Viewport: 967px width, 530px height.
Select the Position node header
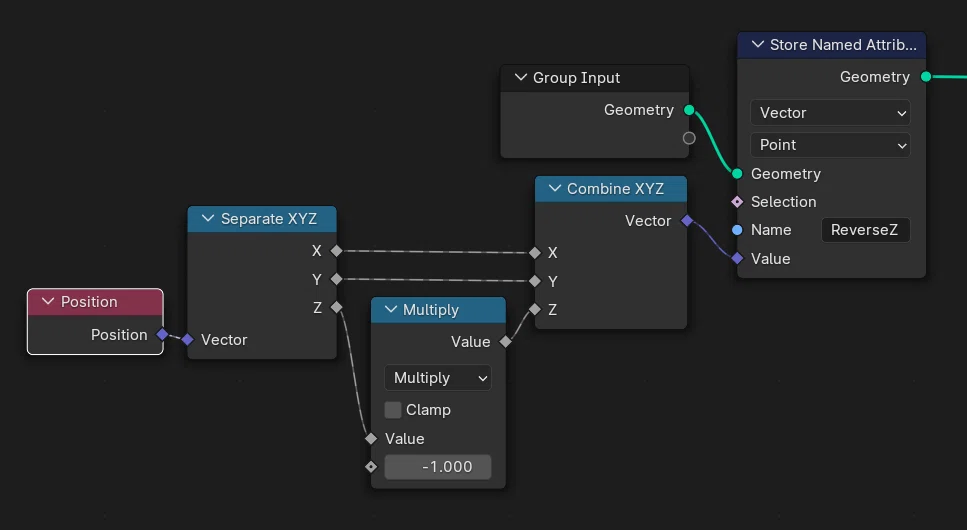[x=96, y=302]
